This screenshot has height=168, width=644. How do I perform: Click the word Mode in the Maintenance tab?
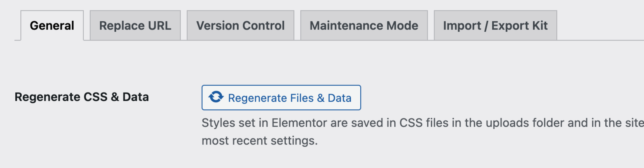402,25
